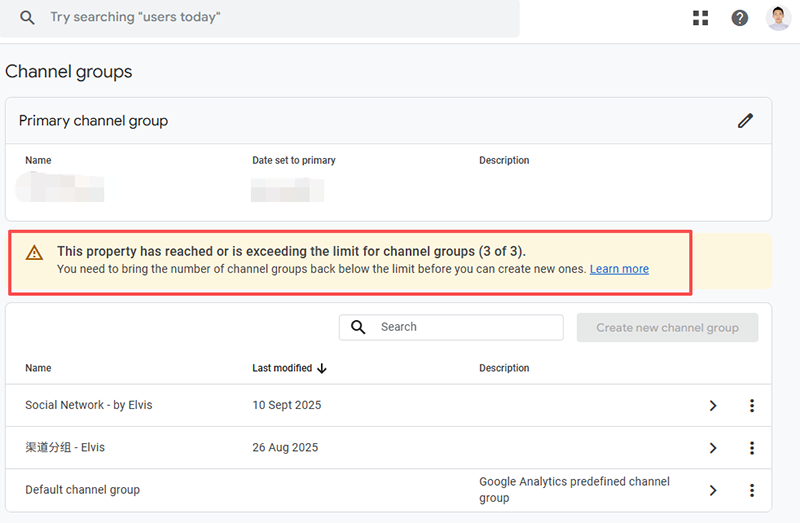The image size is (800, 523).
Task: Expand Social Network - by Elvis with chevron
Action: tap(713, 406)
